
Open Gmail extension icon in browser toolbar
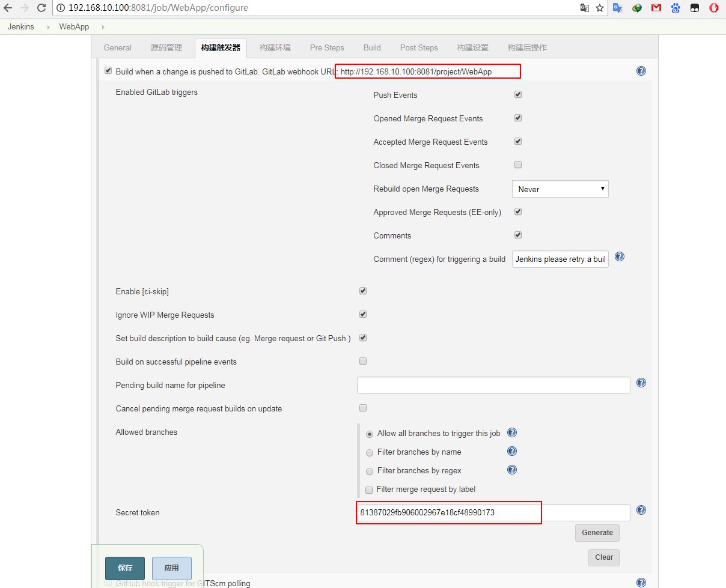point(656,8)
